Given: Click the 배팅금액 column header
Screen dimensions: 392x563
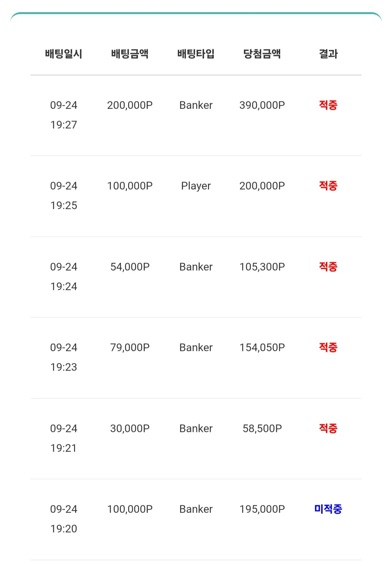Looking at the screenshot, I should pos(130,54).
